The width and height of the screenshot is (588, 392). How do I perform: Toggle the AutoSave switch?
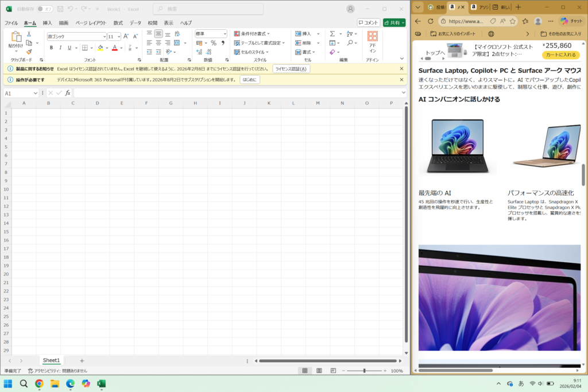coord(45,9)
